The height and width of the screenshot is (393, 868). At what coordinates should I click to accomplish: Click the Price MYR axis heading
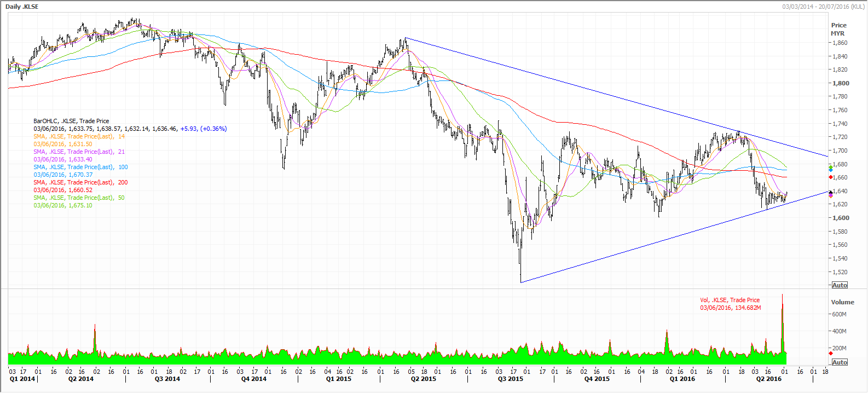click(838, 29)
